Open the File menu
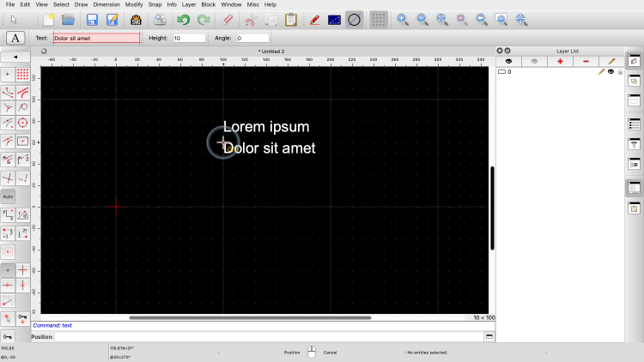The height and width of the screenshot is (362, 644). 9,4
